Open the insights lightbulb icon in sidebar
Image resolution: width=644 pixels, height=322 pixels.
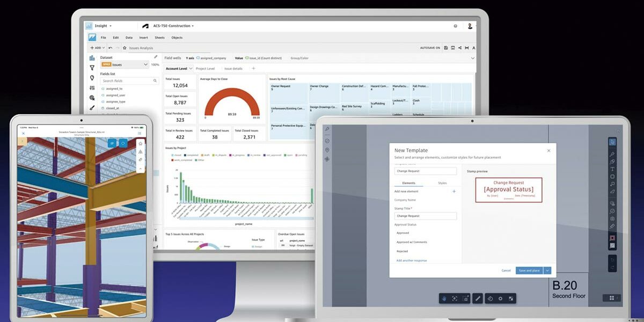coord(92,78)
